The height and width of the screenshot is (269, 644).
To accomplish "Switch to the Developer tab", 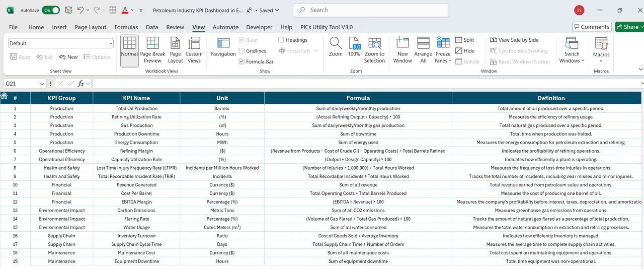I will click(259, 27).
